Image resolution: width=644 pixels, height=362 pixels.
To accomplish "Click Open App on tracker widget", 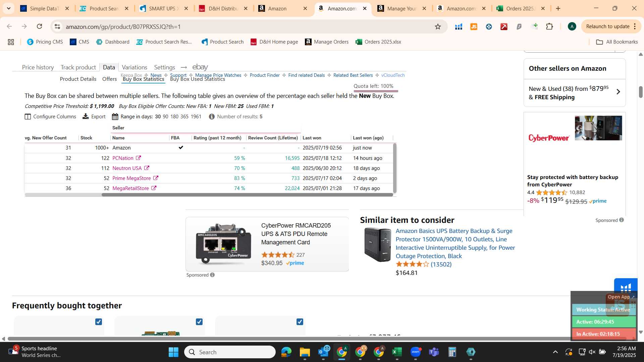I will click(x=621, y=297).
